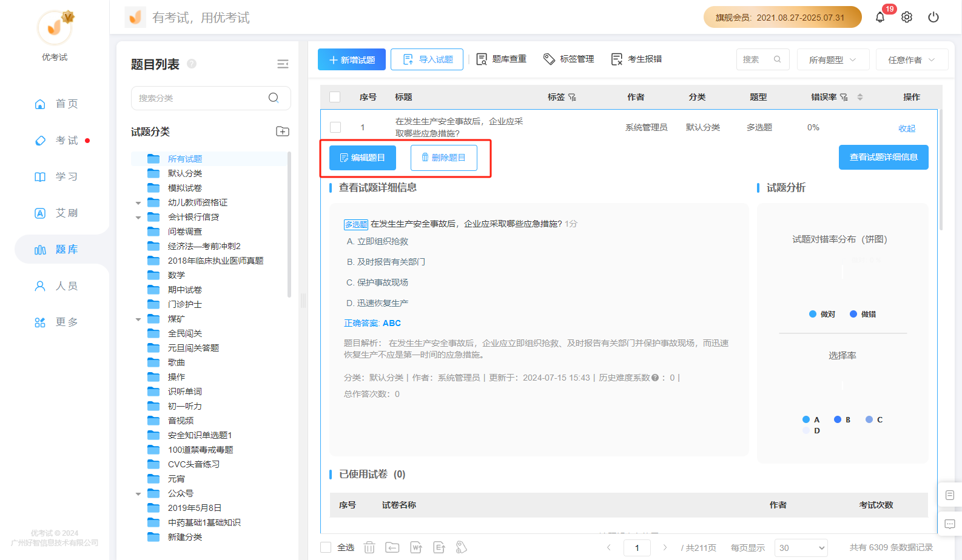Toggle 做错 legend in pie chart

pyautogui.click(x=863, y=314)
